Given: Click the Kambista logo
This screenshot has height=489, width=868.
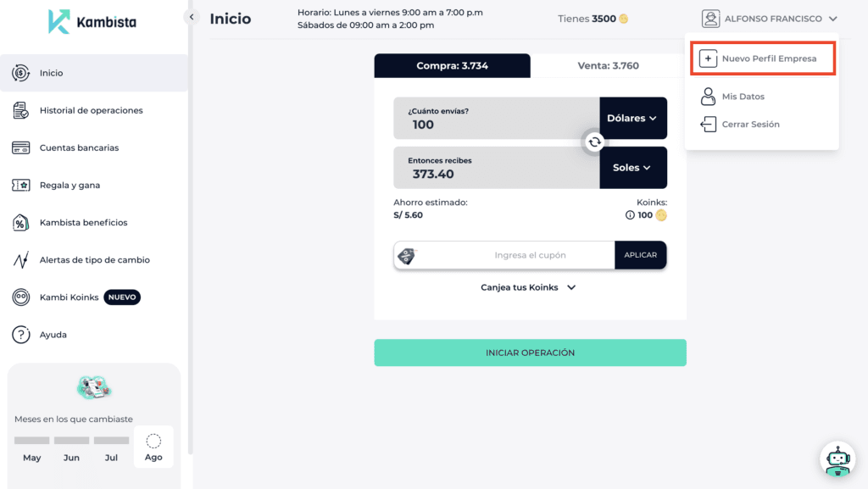Looking at the screenshot, I should pyautogui.click(x=92, y=22).
